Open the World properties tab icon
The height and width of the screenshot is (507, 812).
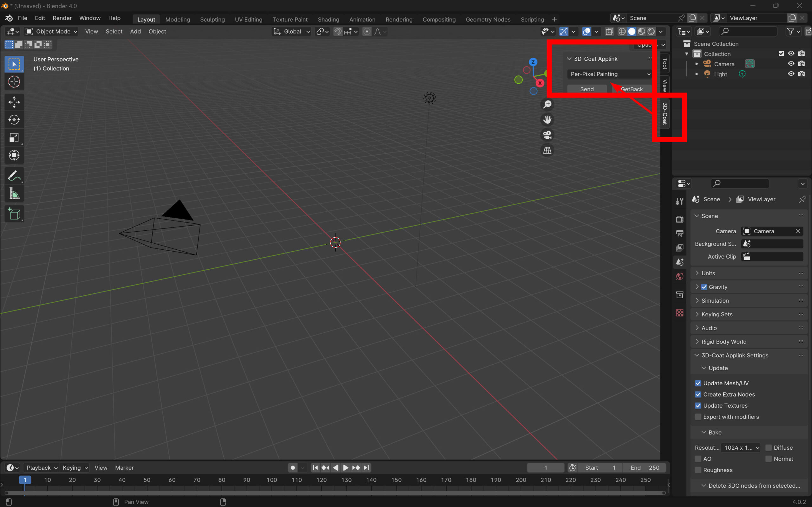(679, 276)
